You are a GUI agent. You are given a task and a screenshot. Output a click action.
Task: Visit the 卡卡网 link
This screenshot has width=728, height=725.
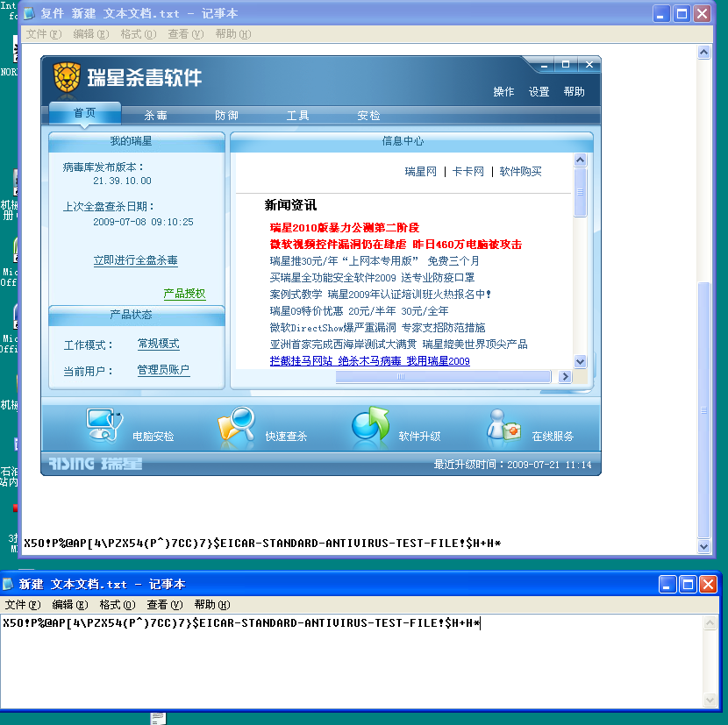click(468, 172)
